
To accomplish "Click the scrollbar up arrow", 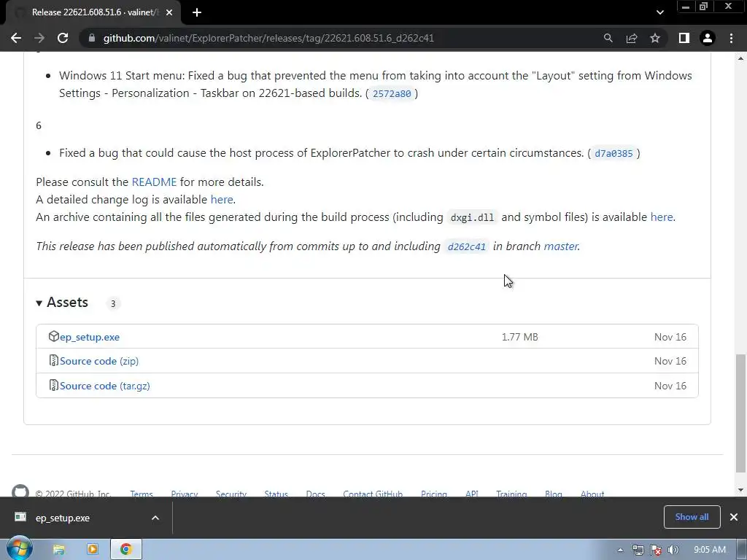I will 741,58.
